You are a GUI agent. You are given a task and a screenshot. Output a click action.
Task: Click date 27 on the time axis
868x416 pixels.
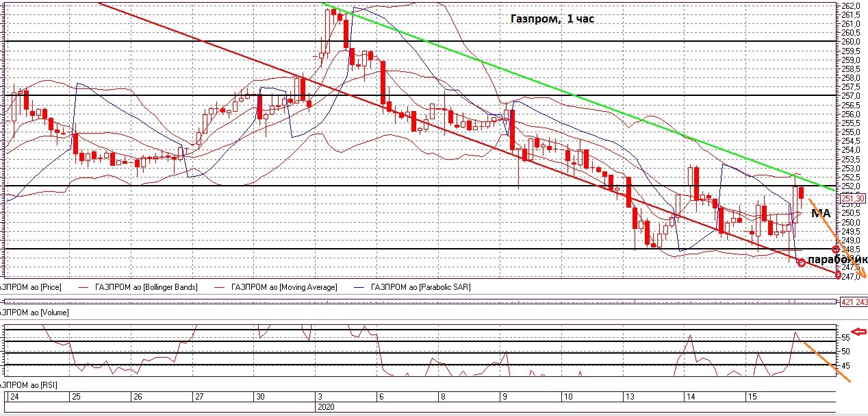coord(199,397)
